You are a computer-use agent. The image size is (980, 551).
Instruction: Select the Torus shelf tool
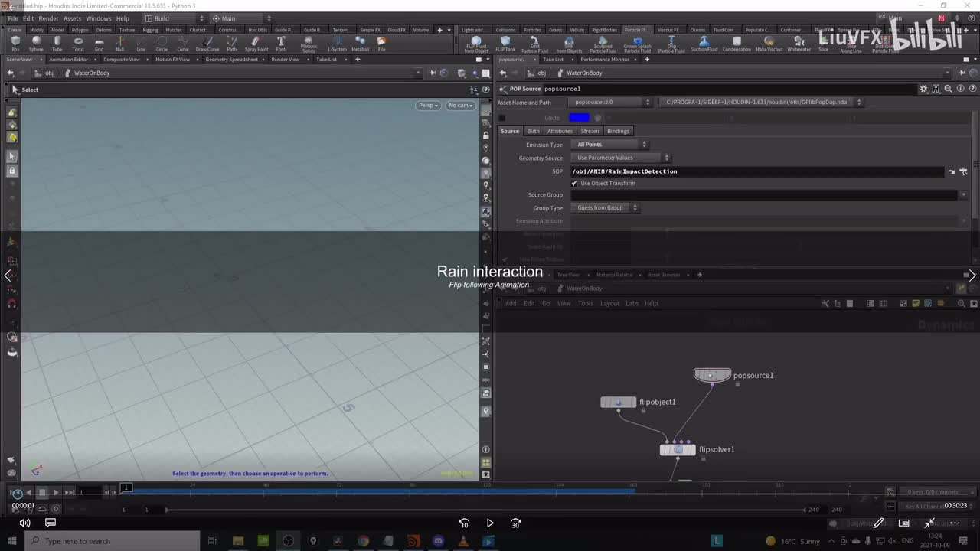point(78,44)
